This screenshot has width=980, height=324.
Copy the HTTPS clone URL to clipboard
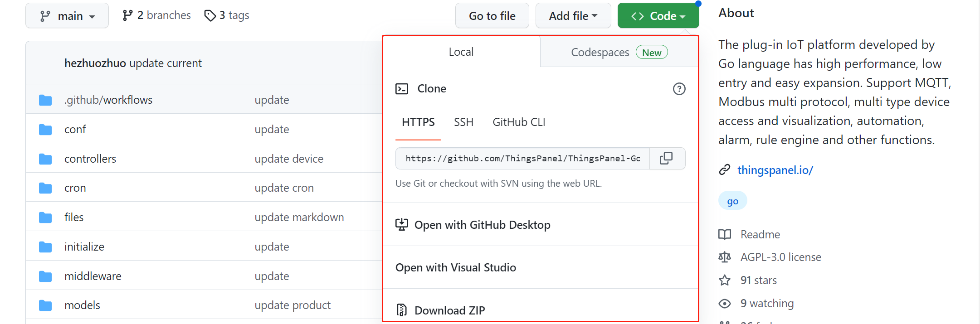[x=666, y=158]
